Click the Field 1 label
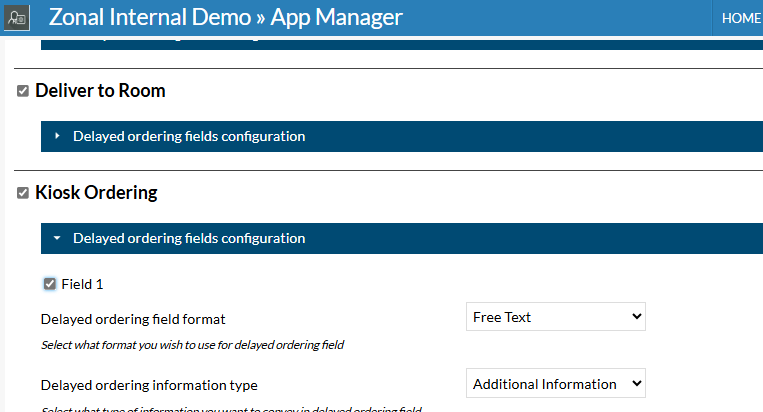 tap(82, 284)
